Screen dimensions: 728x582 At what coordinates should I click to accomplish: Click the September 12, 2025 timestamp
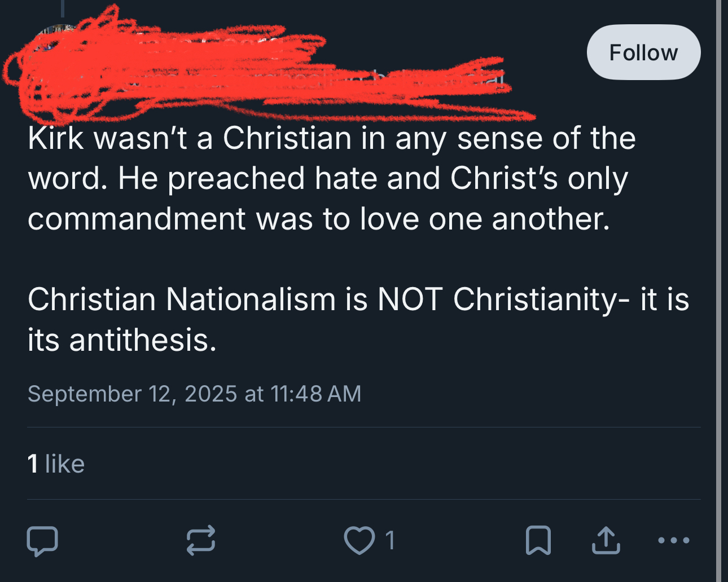click(x=194, y=394)
